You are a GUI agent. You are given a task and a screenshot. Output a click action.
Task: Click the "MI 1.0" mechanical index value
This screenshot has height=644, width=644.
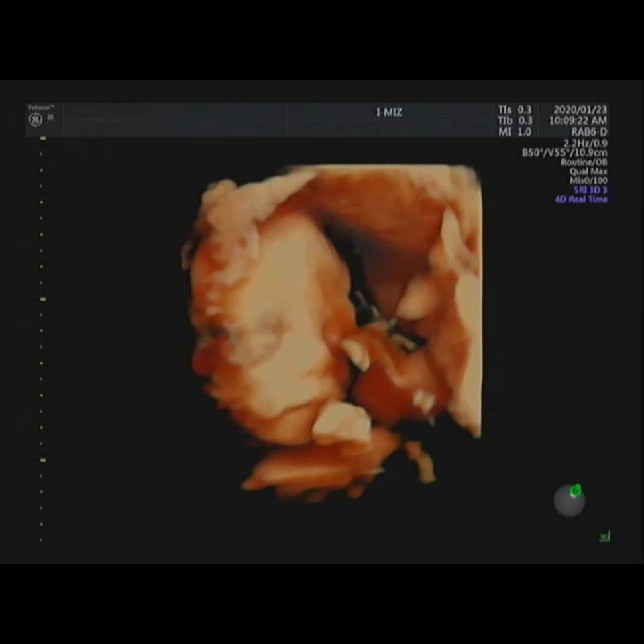[515, 132]
